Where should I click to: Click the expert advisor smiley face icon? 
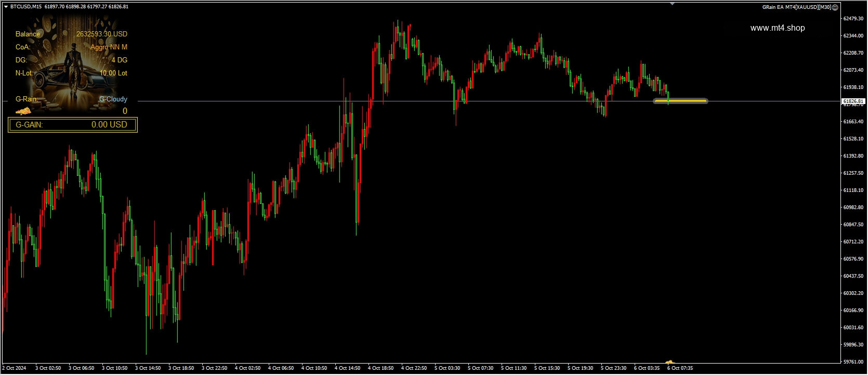point(835,7)
